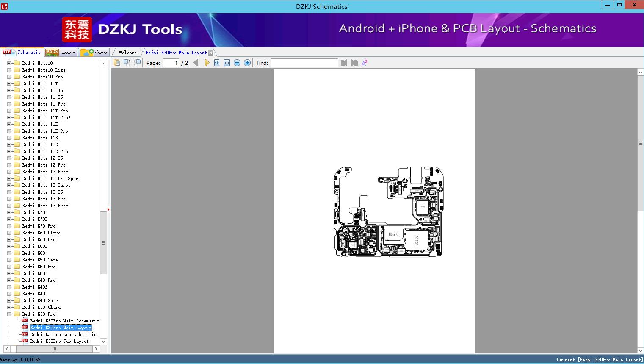Switch to the Welcome document tab
Image resolution: width=644 pixels, height=364 pixels.
point(127,53)
